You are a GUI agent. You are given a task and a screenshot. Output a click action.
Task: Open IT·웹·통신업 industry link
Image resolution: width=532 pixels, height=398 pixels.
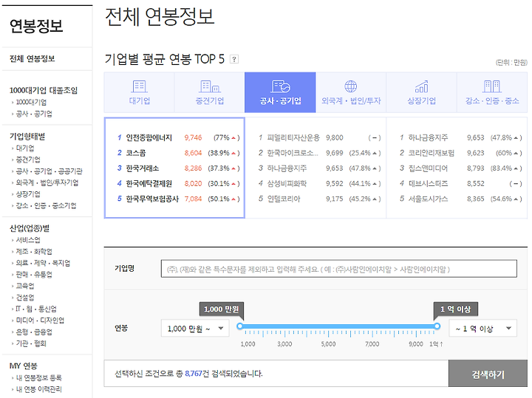(36, 309)
